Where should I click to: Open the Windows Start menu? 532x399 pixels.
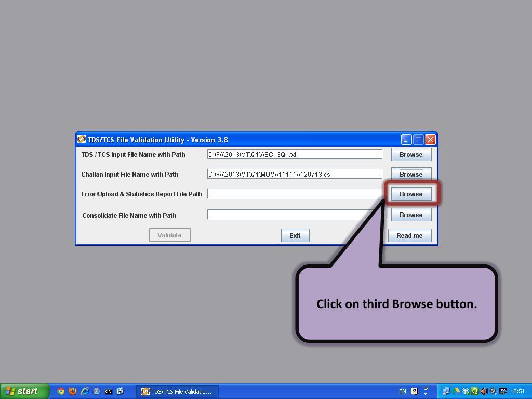[24, 391]
